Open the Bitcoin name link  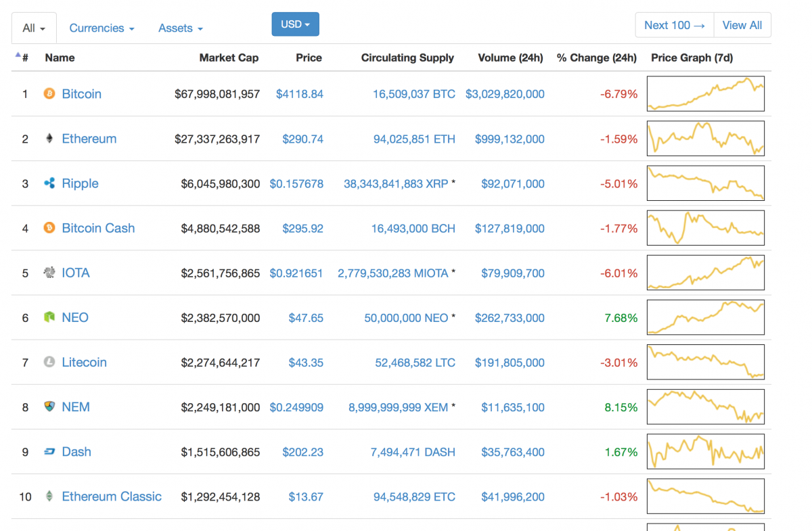(x=81, y=94)
